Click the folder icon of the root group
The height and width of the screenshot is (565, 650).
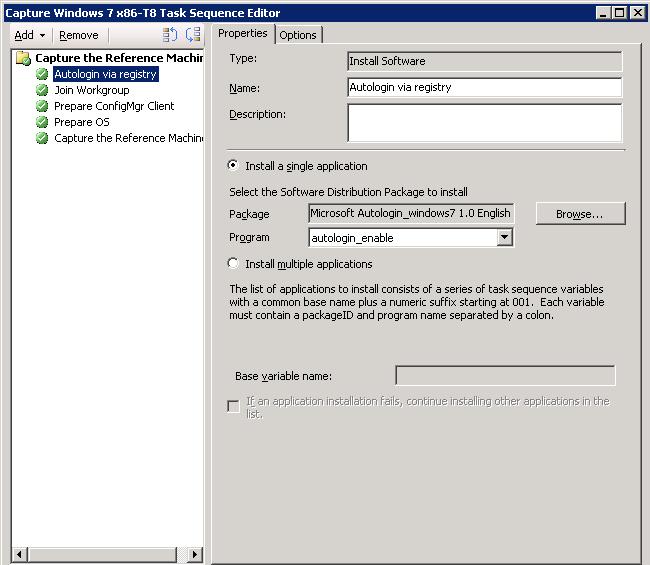23,58
